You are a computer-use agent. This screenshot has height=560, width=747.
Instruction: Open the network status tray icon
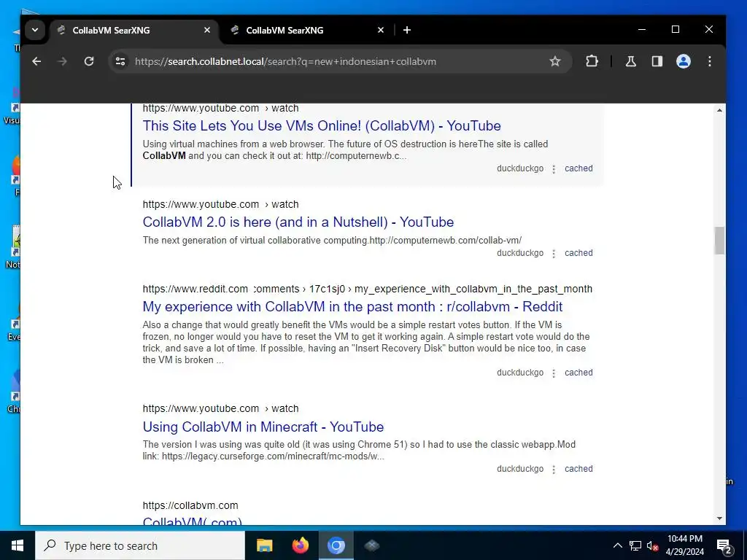[635, 545]
